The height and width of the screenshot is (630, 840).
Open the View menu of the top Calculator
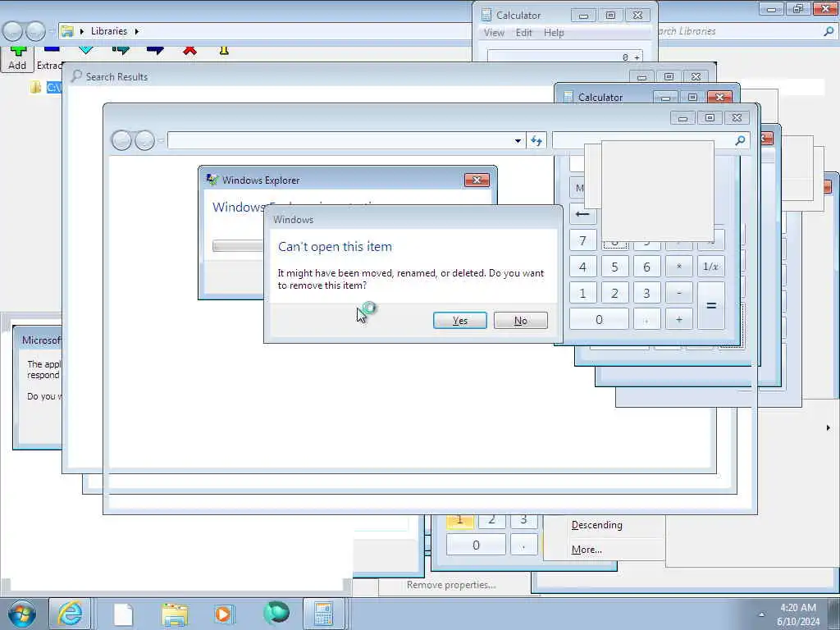[494, 33]
